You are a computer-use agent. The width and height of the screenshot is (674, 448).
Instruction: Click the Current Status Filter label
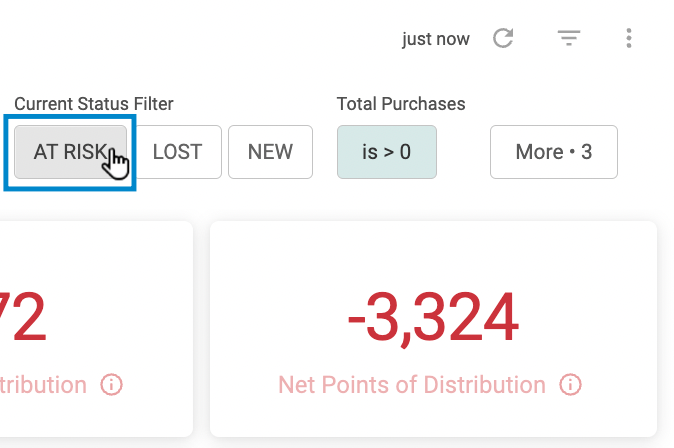(x=94, y=104)
